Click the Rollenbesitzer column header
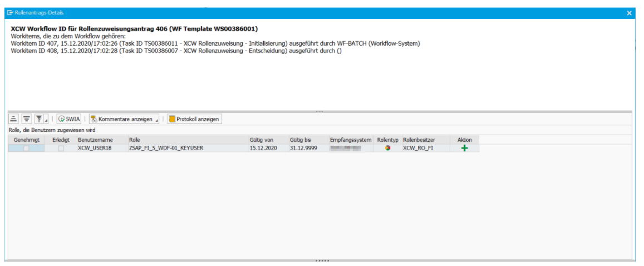Screen dimensions: 644x266 coord(426,140)
